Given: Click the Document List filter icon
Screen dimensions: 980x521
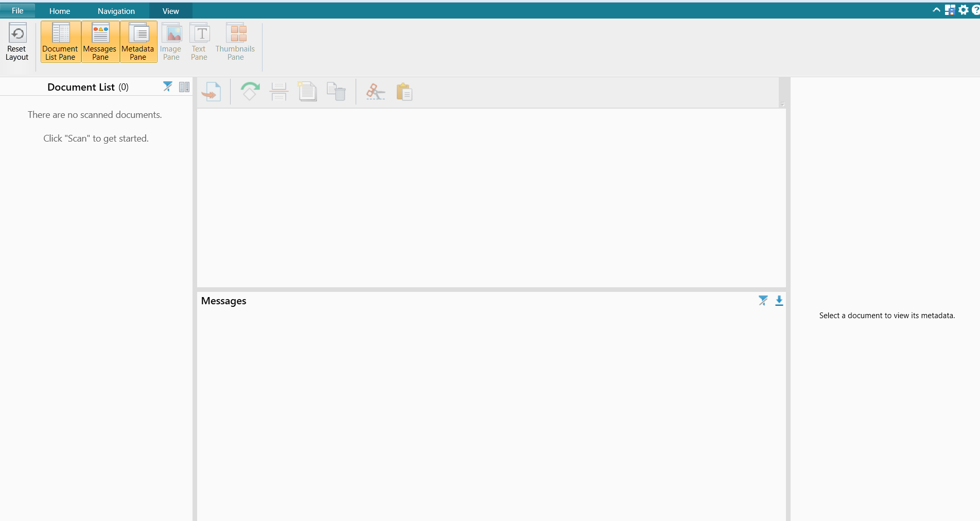Looking at the screenshot, I should tap(168, 86).
